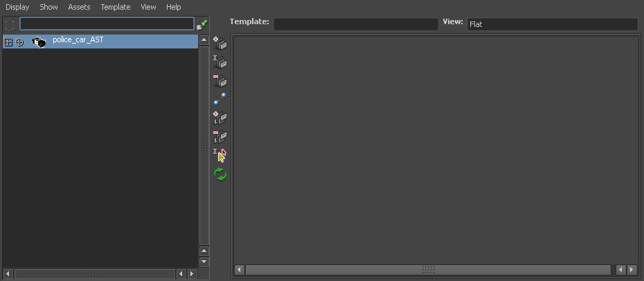Click the minus-marked stacked containers icon
This screenshot has height=281, width=644.
pos(220,80)
